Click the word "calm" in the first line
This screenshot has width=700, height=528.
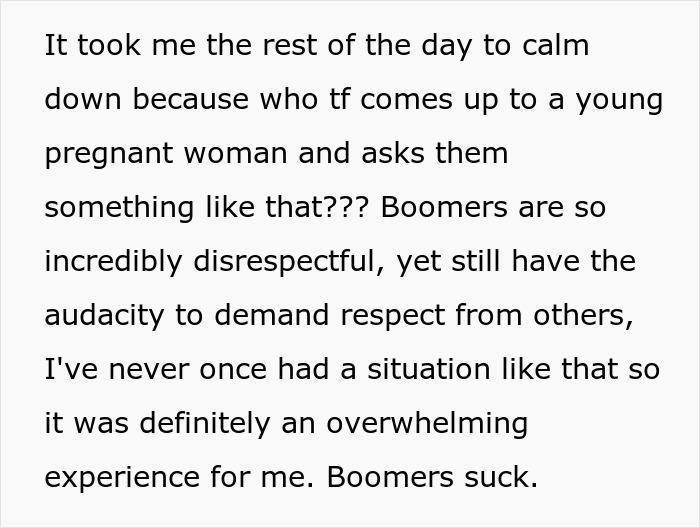click(554, 47)
